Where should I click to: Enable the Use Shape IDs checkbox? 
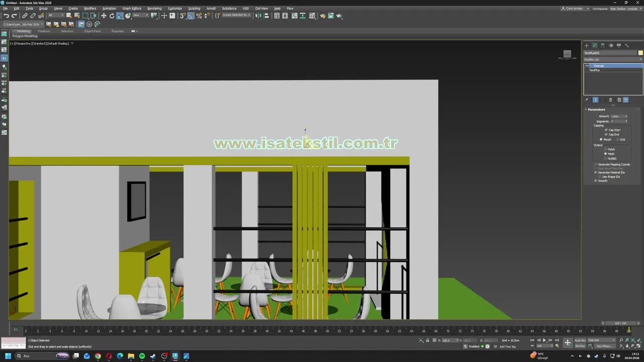(x=600, y=176)
